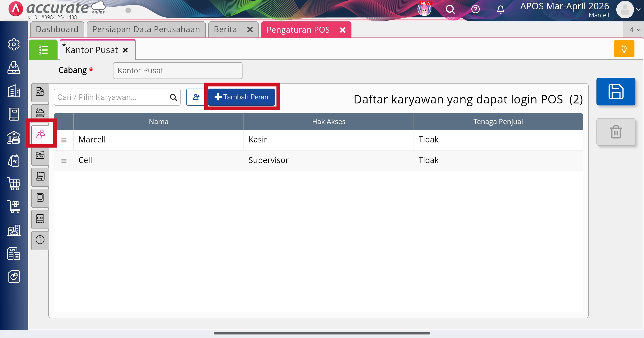This screenshot has width=644, height=338.
Task: Open the orange lightbulb tips icon
Action: click(x=624, y=49)
